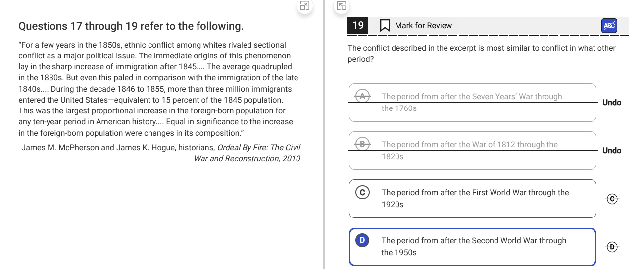The height and width of the screenshot is (271, 644).
Task: Select answer C First World War period
Action: [x=473, y=199]
